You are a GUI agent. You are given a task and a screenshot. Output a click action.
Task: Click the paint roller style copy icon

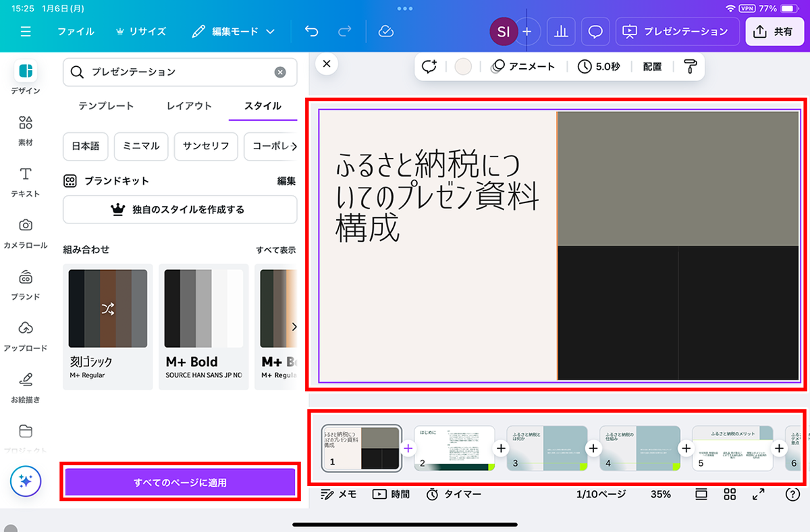tap(691, 66)
